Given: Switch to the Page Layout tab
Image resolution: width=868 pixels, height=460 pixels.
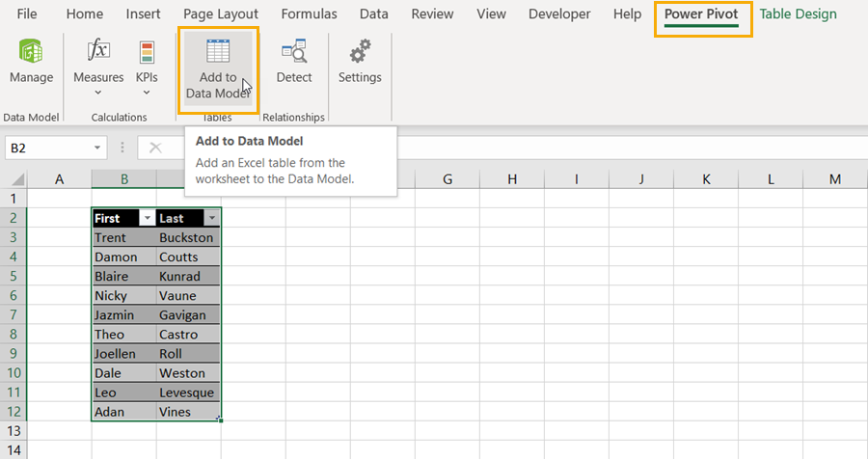Looking at the screenshot, I should click(221, 14).
